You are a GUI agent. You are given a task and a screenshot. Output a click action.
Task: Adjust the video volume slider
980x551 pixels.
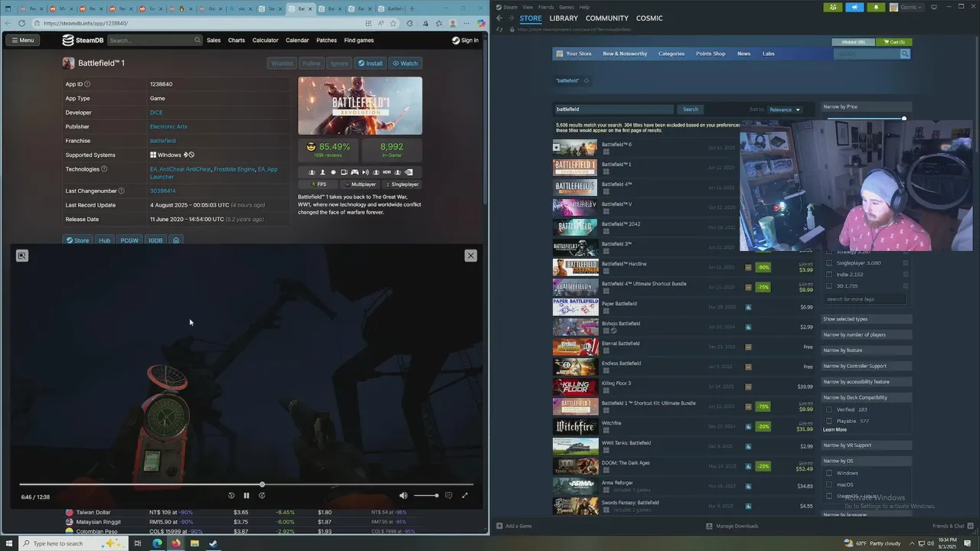click(426, 496)
